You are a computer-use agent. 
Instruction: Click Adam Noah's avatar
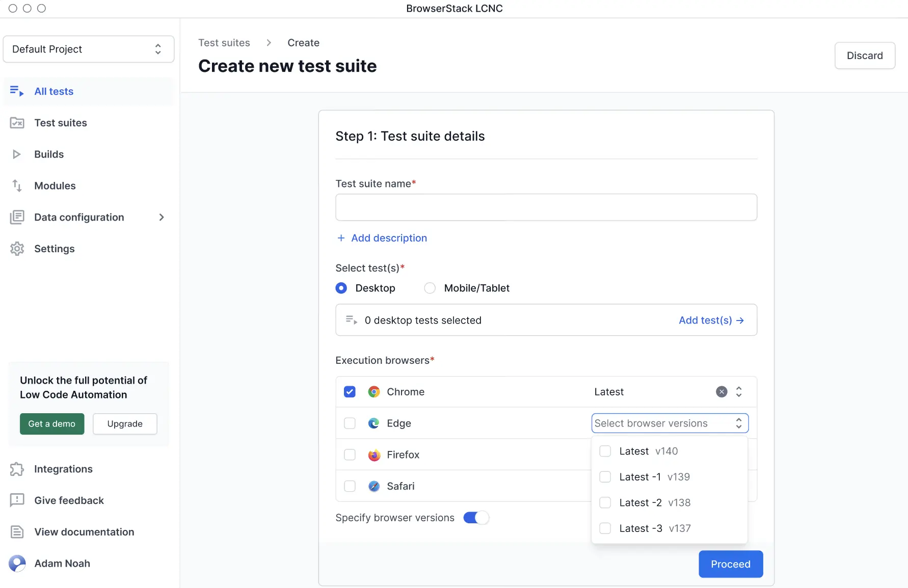[x=17, y=564]
